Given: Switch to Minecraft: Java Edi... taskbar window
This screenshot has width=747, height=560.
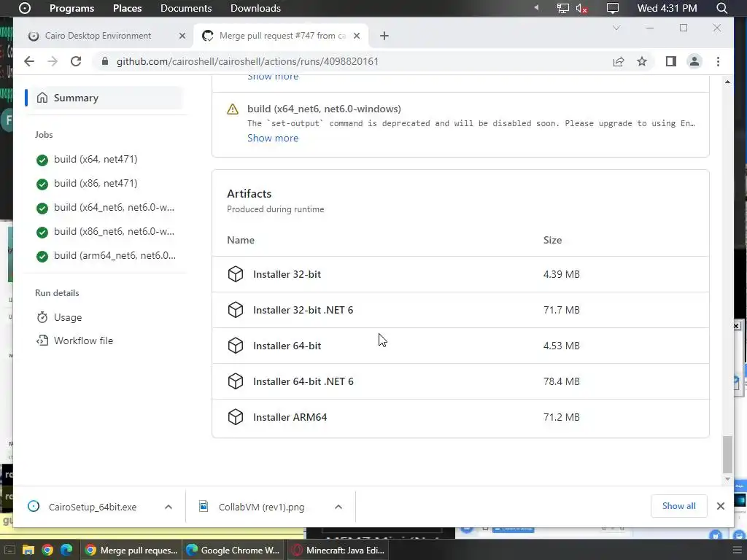Looking at the screenshot, I should click(x=338, y=551).
